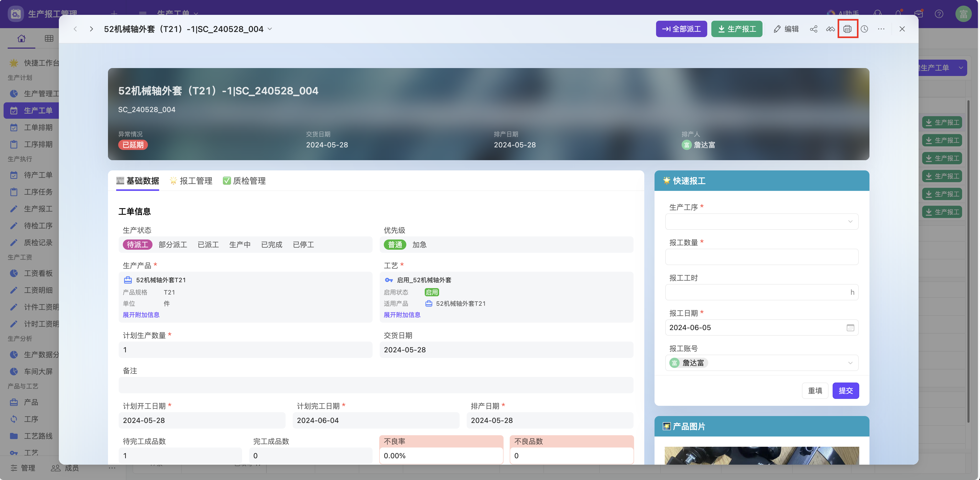The width and height of the screenshot is (980, 480).
Task: Switch to 报工管理 tab
Action: click(191, 181)
